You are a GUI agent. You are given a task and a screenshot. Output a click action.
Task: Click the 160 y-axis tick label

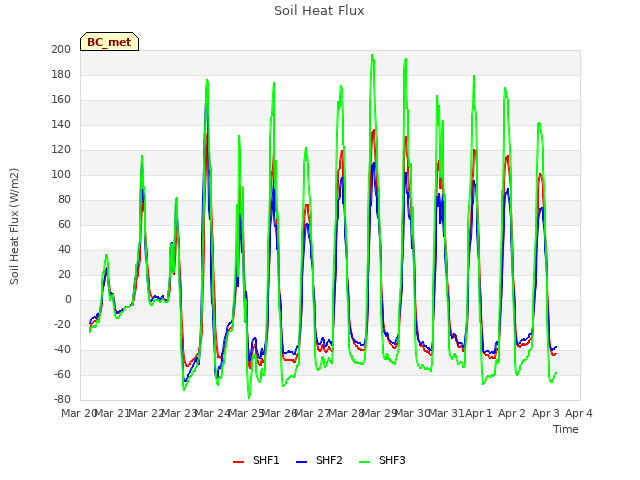pyautogui.click(x=61, y=100)
